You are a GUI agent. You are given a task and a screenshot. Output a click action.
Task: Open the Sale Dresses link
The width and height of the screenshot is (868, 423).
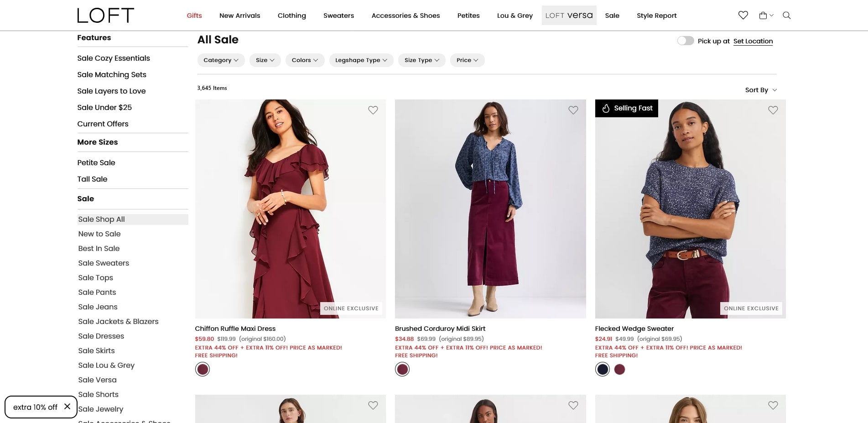click(101, 336)
